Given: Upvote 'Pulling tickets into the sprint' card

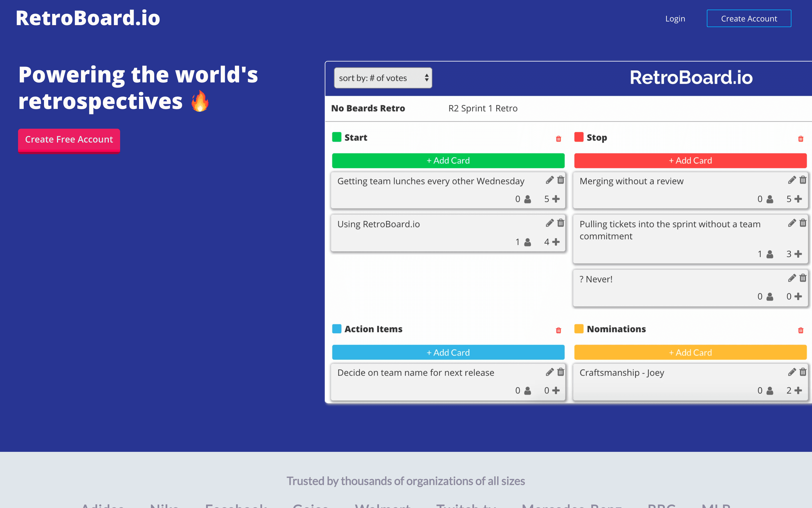Looking at the screenshot, I should (798, 254).
